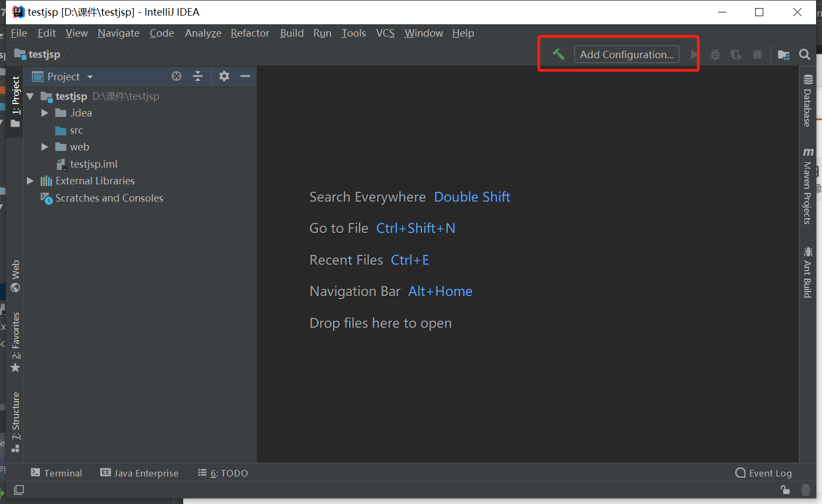822x504 pixels.
Task: Click the "Double Shift" shortcut text
Action: (472, 197)
